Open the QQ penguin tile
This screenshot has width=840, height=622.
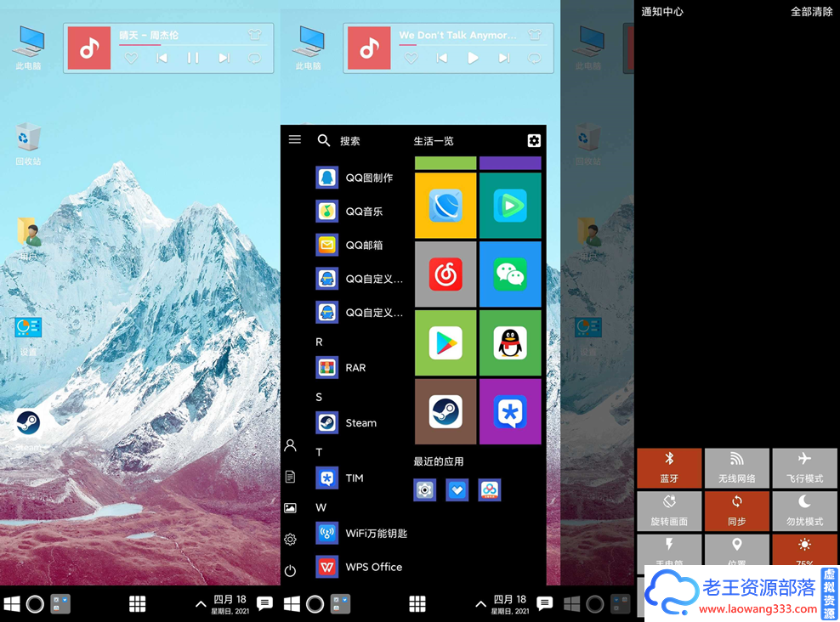[x=510, y=342]
